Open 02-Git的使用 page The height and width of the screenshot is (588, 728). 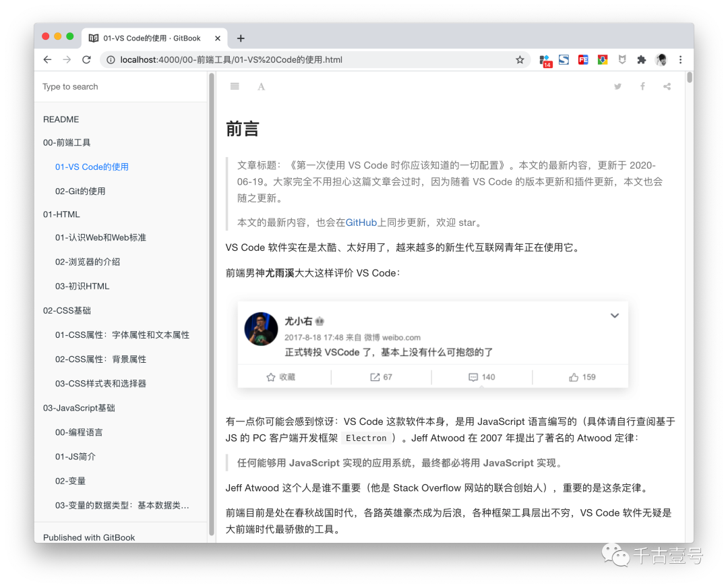click(x=80, y=191)
